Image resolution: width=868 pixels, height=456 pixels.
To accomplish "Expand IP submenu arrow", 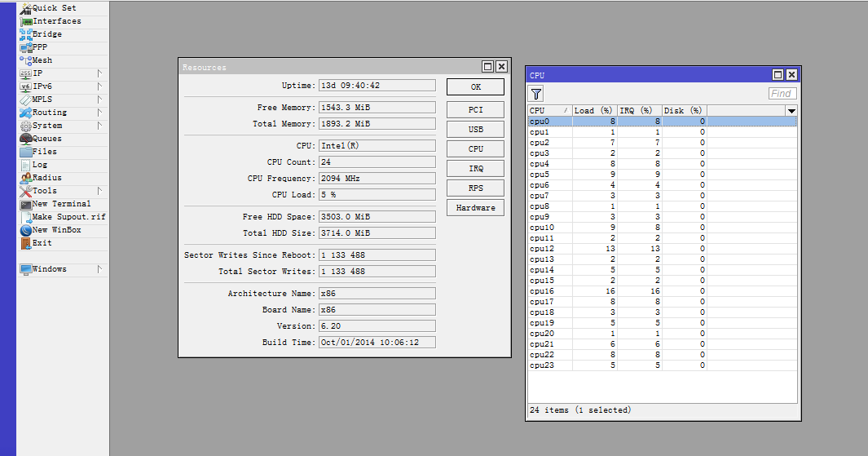I will [99, 73].
